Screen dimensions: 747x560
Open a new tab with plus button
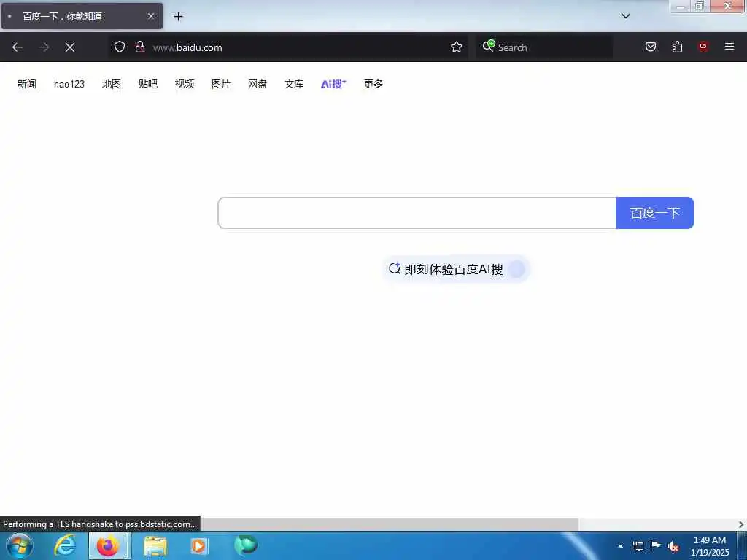tap(178, 17)
